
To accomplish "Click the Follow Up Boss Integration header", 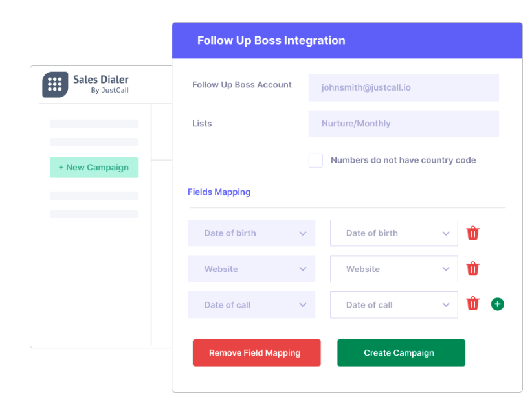I will (x=271, y=41).
